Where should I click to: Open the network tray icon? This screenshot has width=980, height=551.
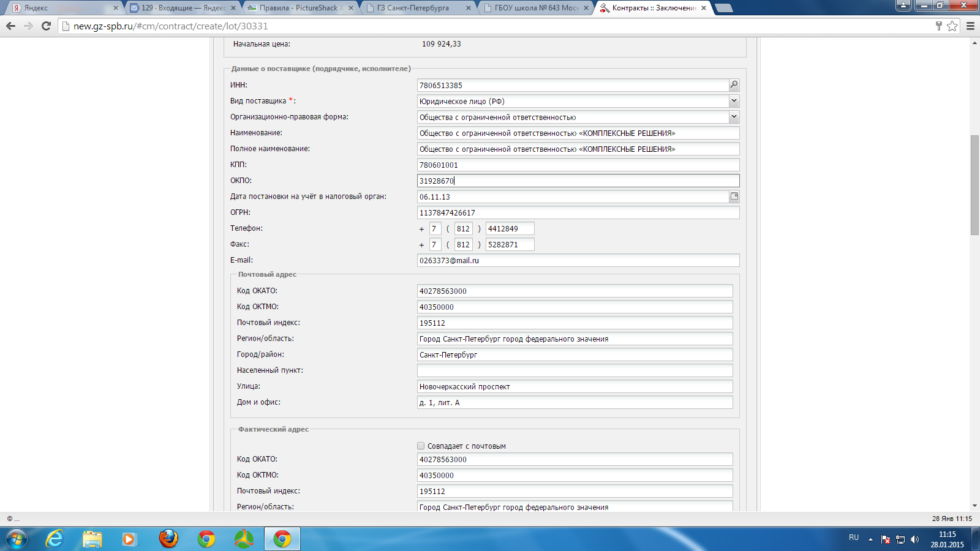(x=900, y=539)
